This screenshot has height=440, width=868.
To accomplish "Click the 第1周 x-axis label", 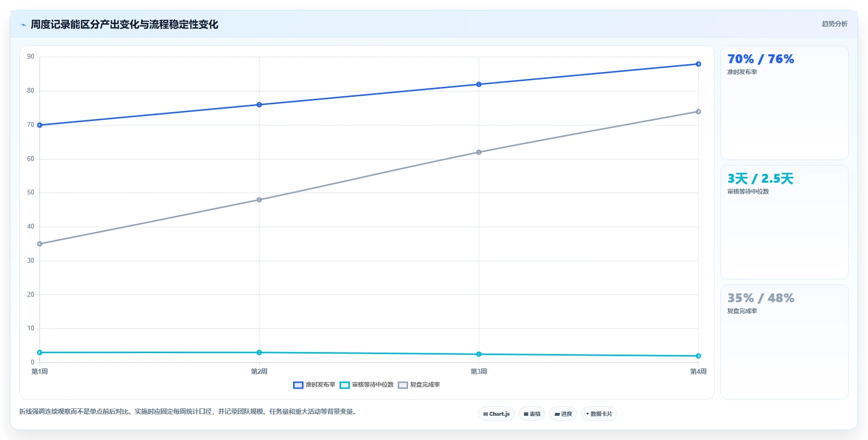I will (40, 371).
